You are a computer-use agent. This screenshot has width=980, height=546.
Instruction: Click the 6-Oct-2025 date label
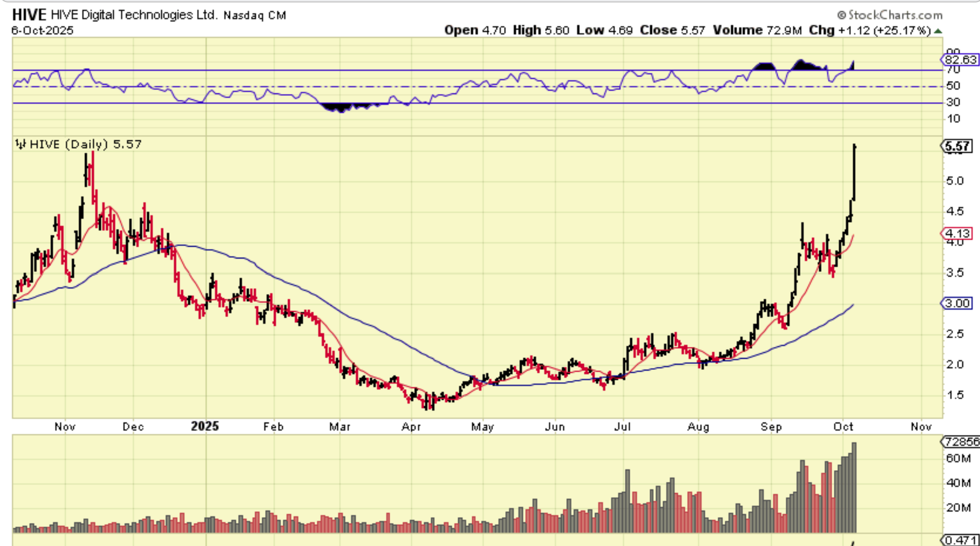(43, 30)
